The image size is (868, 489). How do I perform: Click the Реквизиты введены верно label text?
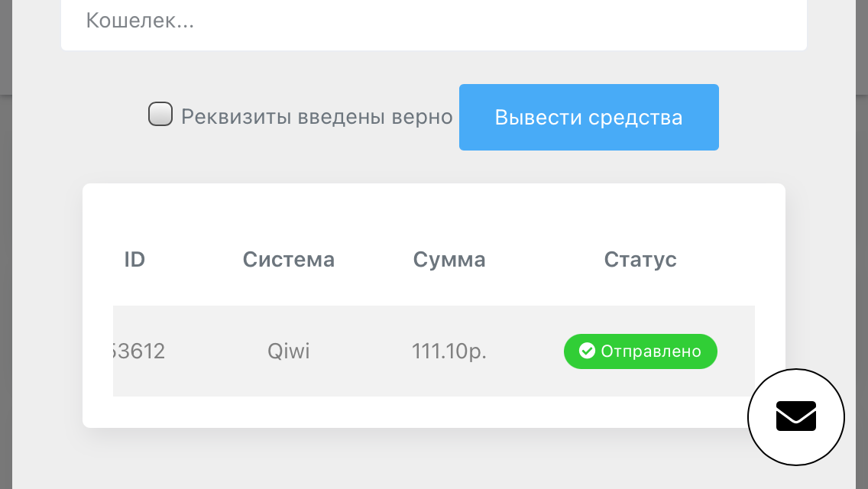tap(316, 117)
